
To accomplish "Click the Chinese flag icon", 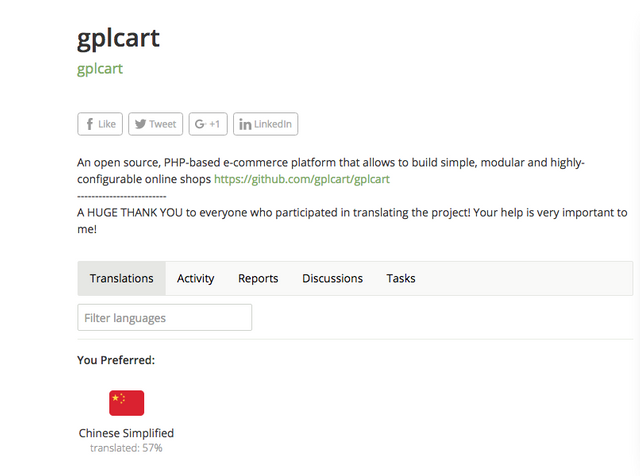I will coord(126,403).
